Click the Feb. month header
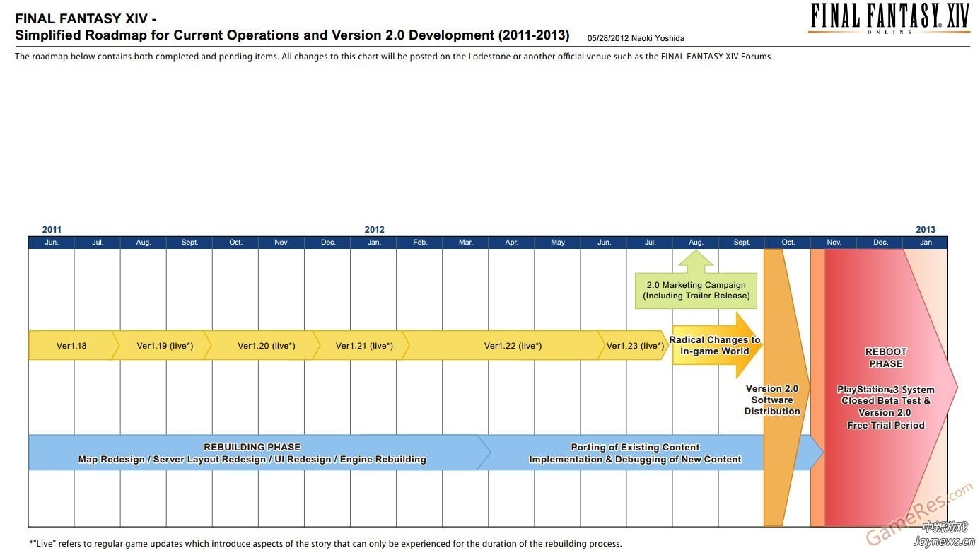Screen dimensions: 980x553 420,243
